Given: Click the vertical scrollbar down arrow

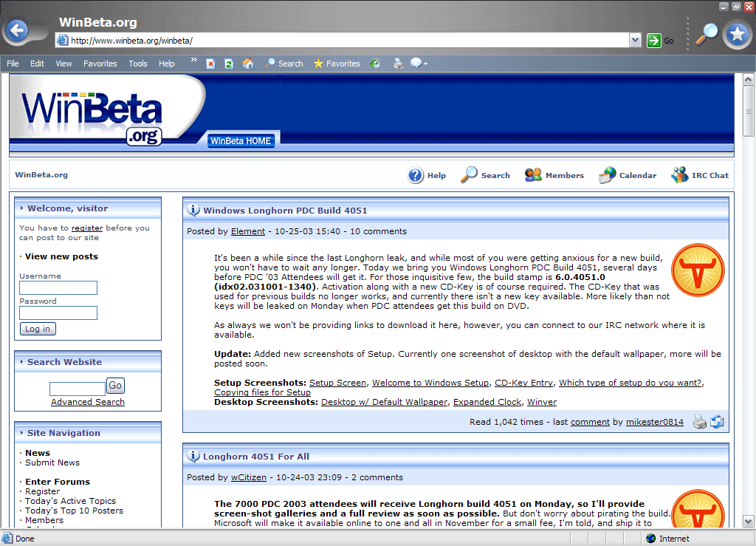Looking at the screenshot, I should [748, 522].
